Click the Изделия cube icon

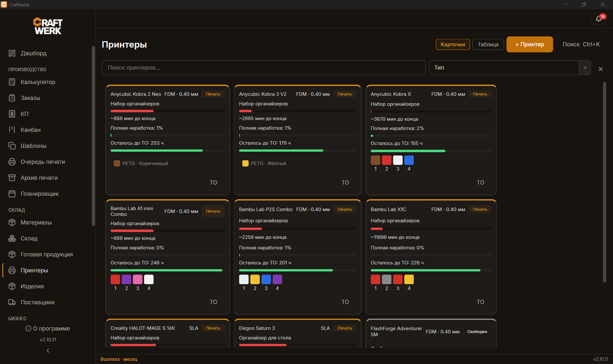[12, 286]
